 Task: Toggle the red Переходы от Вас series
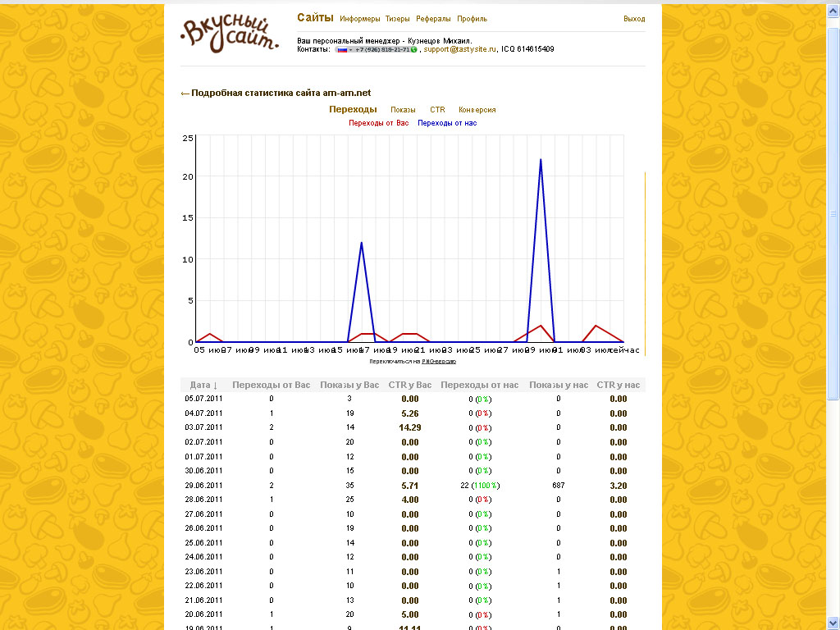pyautogui.click(x=378, y=123)
